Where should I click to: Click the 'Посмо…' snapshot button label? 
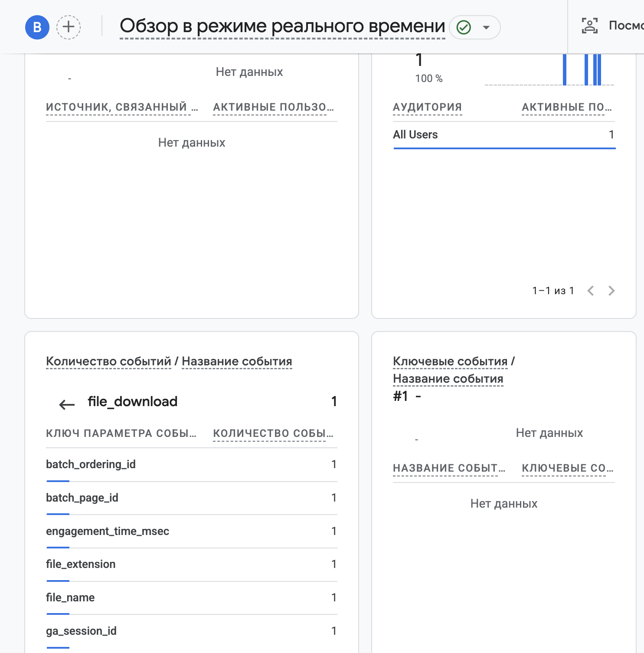point(626,26)
